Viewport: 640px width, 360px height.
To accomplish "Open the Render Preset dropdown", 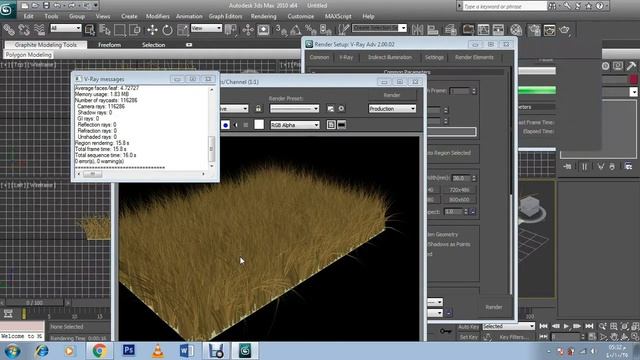I will tap(294, 109).
